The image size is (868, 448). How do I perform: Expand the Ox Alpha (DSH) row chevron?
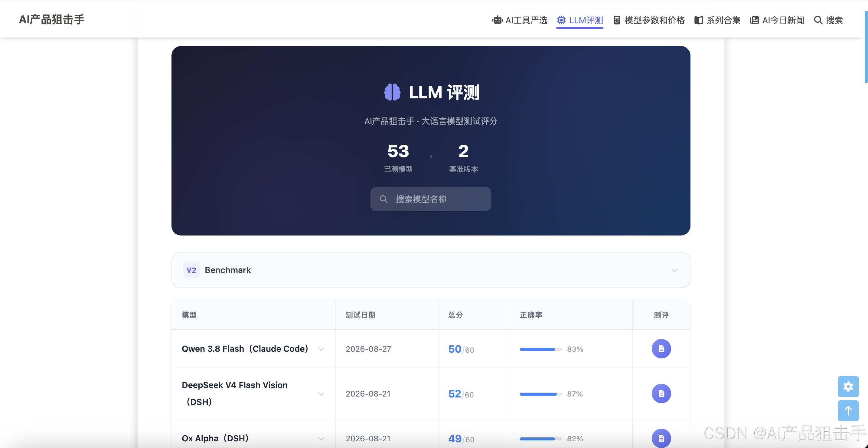pyautogui.click(x=321, y=439)
